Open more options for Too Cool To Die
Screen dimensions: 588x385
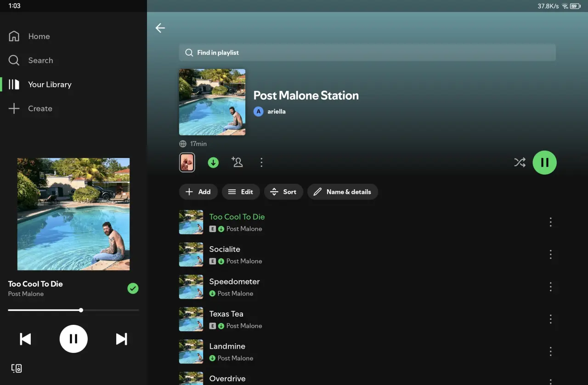coord(550,222)
